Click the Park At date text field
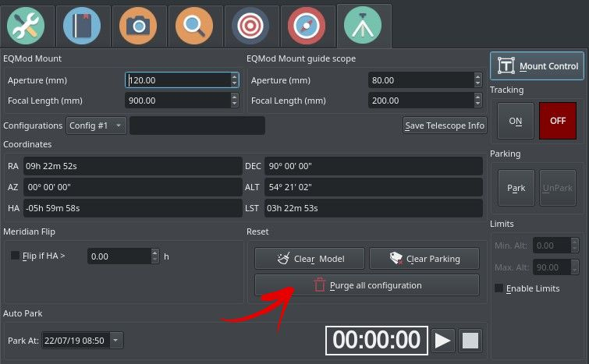This screenshot has height=364, width=589. click(x=76, y=341)
